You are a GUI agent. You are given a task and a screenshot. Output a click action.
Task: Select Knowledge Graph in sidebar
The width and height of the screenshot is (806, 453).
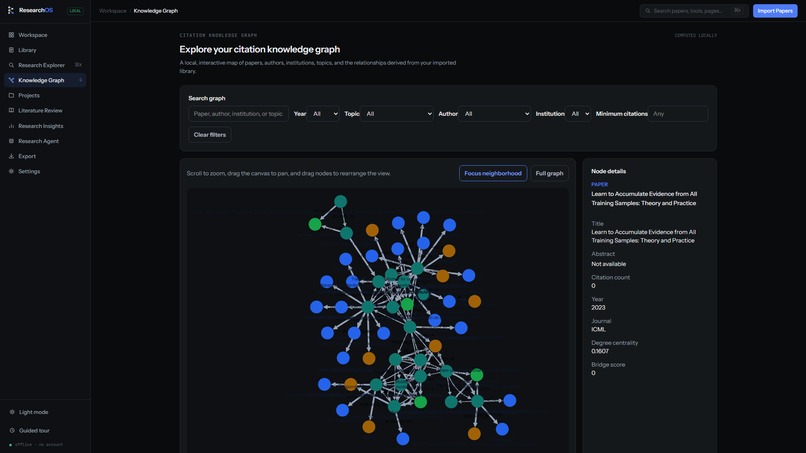pyautogui.click(x=45, y=80)
